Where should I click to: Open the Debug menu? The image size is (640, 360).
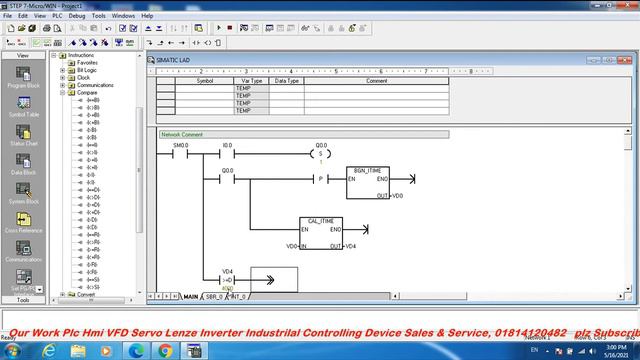[77, 16]
